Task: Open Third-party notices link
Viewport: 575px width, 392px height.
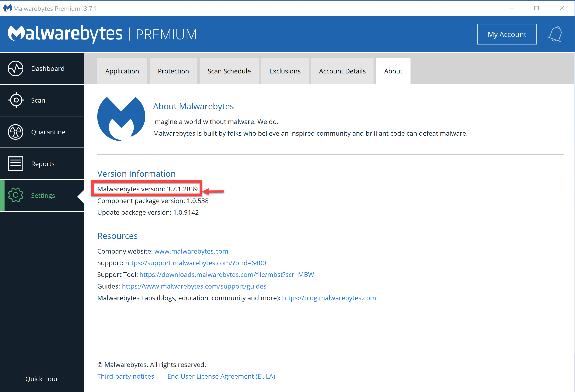Action: [126, 376]
